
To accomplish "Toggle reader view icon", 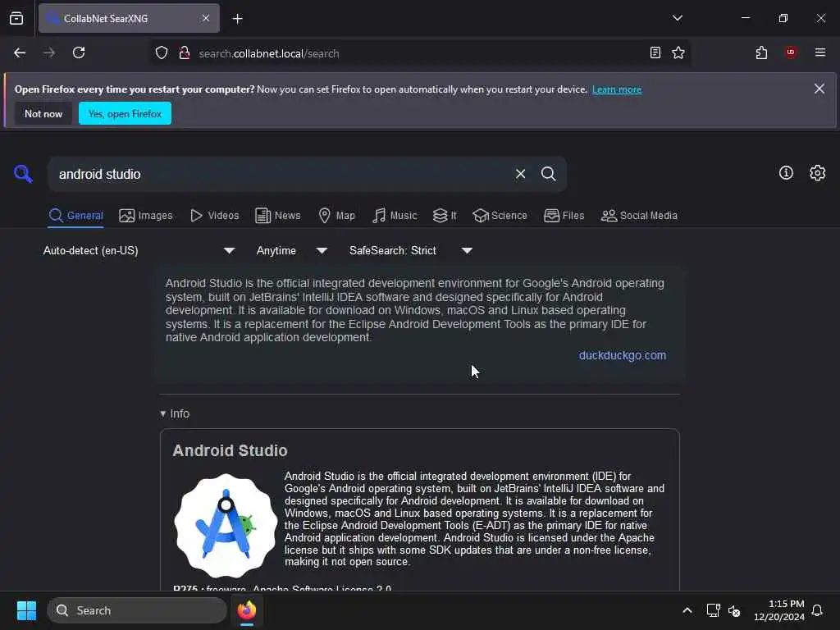I will click(655, 52).
